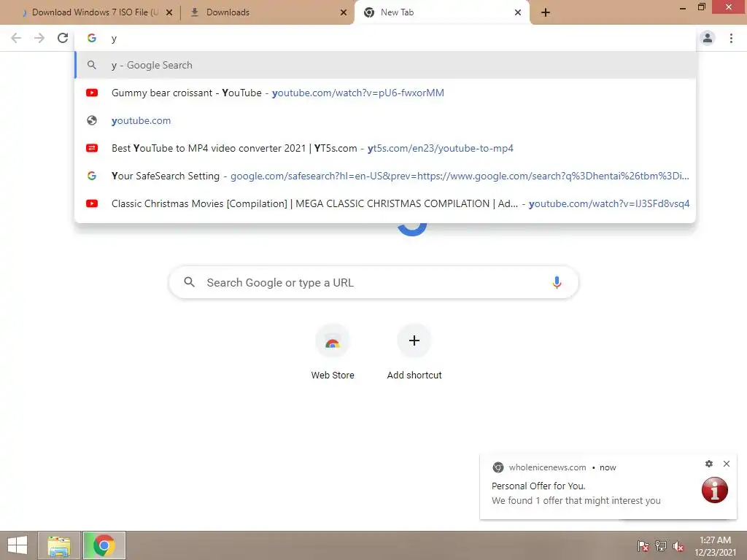
Task: Choose 'y - Google Search' suggestion
Action: pyautogui.click(x=385, y=65)
